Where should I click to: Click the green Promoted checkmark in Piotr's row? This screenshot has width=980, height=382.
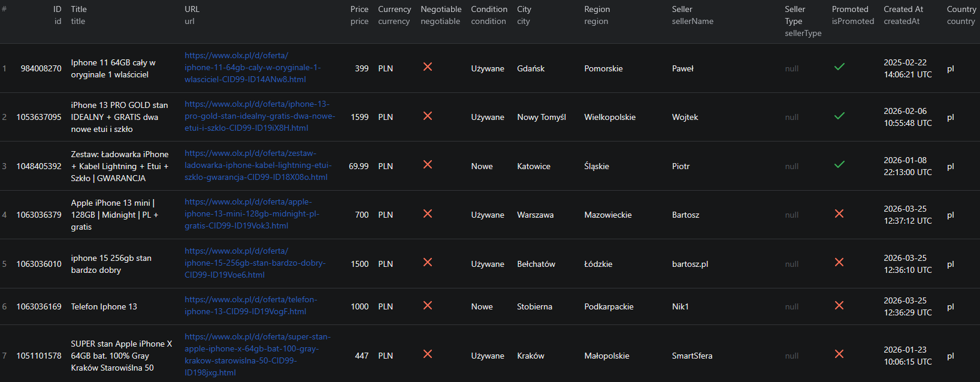coord(839,164)
